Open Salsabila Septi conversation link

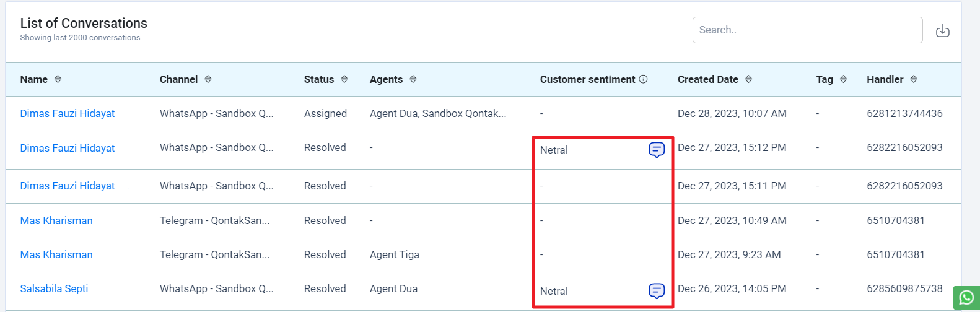(54, 288)
